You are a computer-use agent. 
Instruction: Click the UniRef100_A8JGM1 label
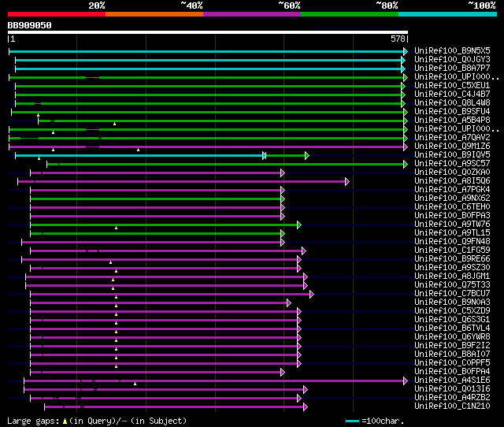pyautogui.click(x=452, y=277)
